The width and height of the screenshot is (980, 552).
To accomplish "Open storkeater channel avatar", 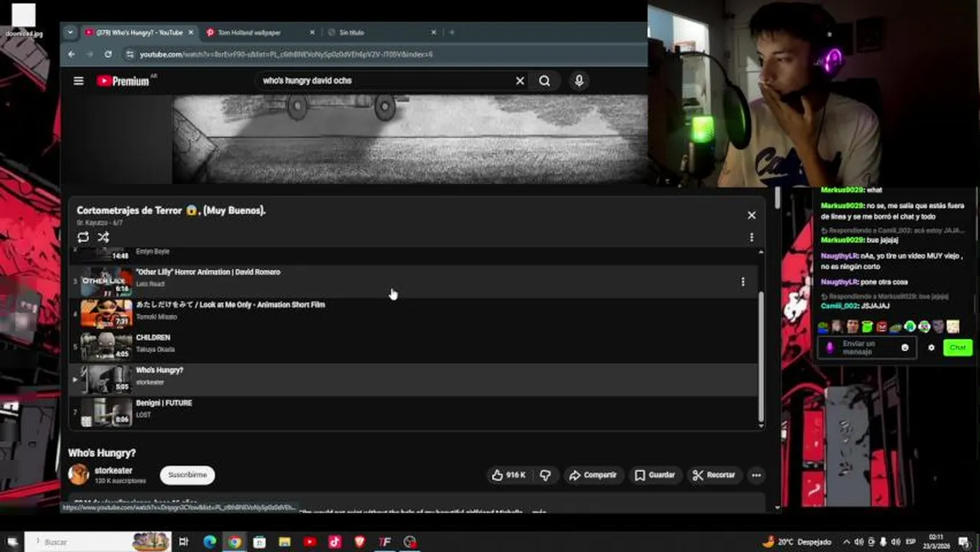I will [78, 475].
